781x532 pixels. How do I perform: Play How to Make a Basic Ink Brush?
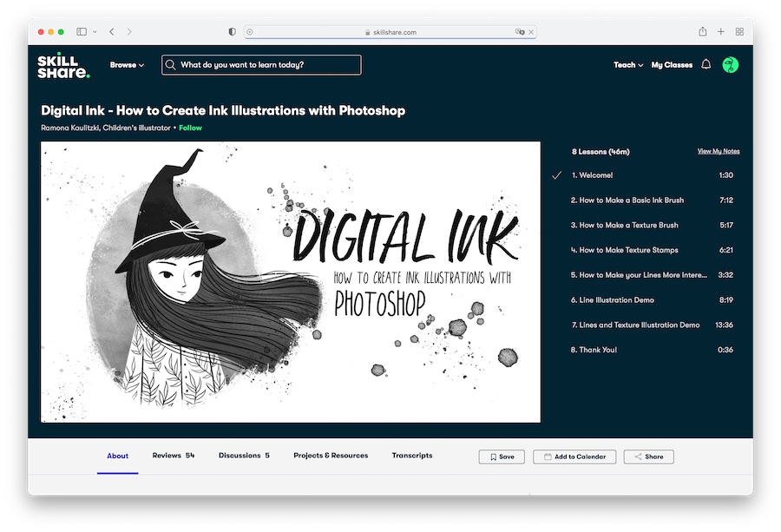click(x=652, y=200)
